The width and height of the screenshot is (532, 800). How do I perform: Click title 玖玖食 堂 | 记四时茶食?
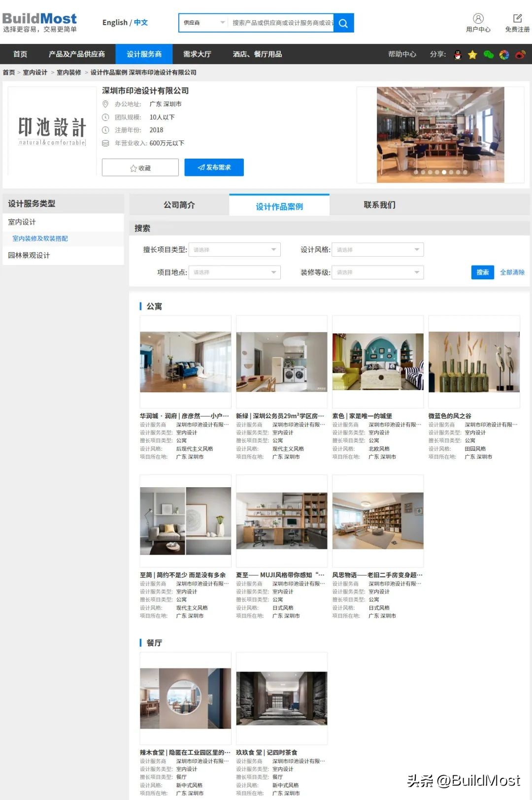pyautogui.click(x=266, y=752)
